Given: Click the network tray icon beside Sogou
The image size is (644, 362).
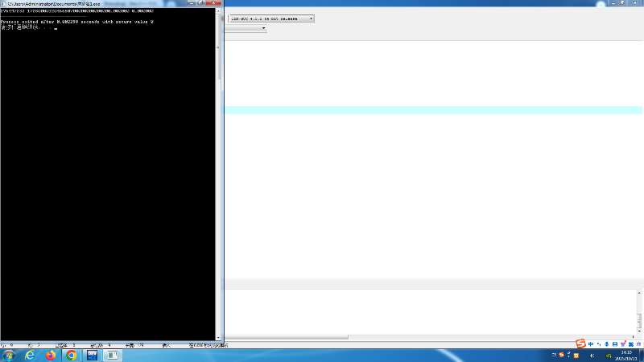Looking at the screenshot, I should tap(569, 355).
